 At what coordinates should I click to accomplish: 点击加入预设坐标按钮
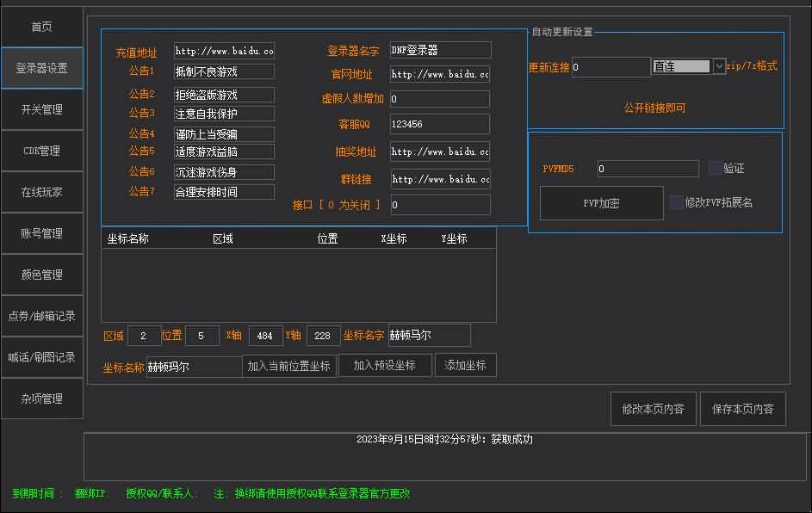pos(384,365)
